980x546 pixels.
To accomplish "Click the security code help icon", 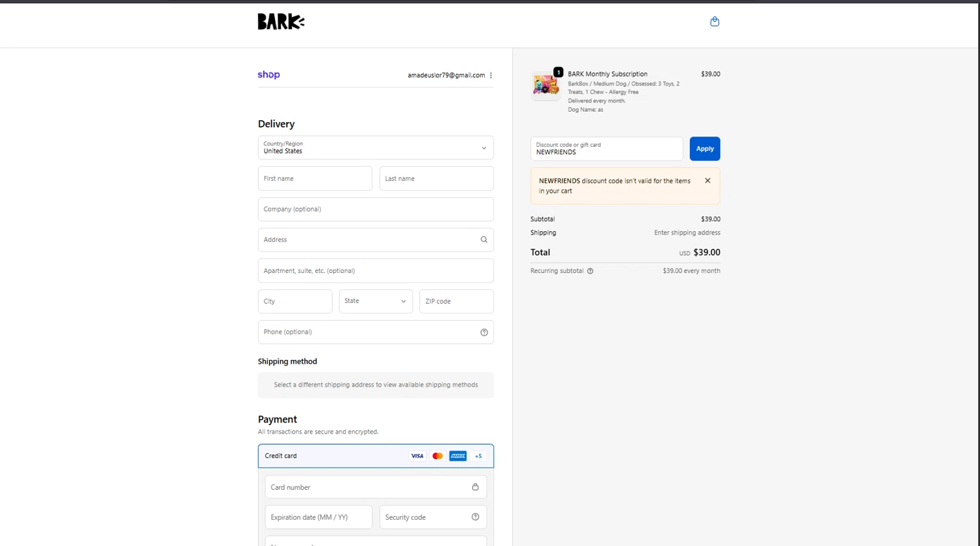I will click(x=476, y=517).
